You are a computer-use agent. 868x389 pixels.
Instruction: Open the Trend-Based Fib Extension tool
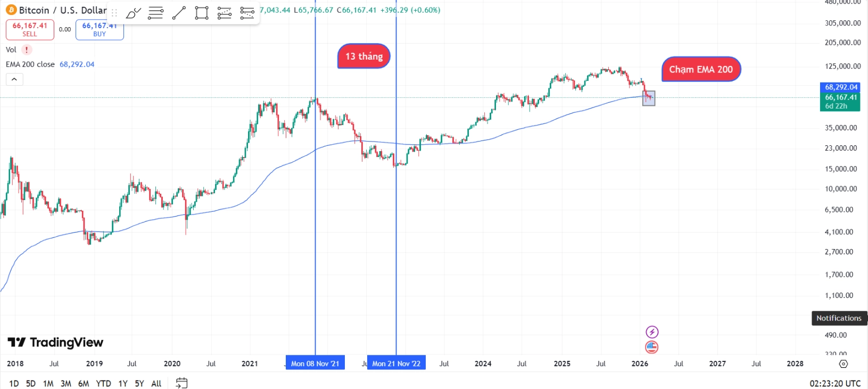pyautogui.click(x=247, y=12)
